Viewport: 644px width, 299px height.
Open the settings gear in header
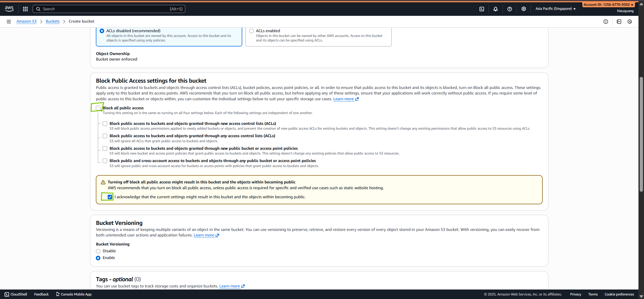(524, 9)
